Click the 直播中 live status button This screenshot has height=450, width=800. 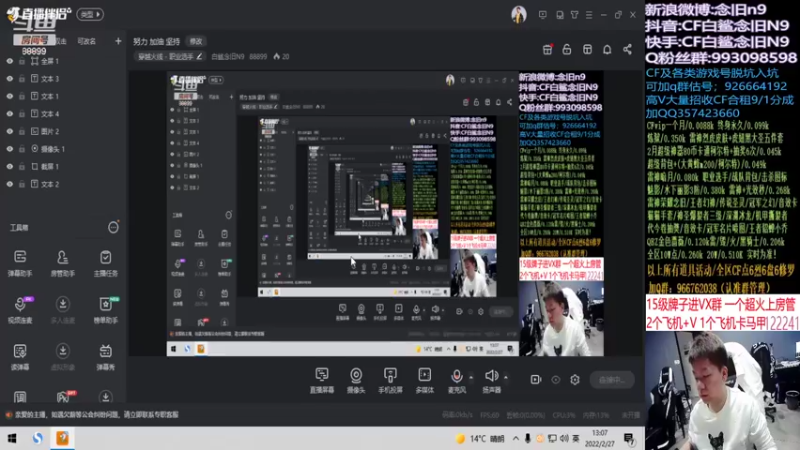612,380
